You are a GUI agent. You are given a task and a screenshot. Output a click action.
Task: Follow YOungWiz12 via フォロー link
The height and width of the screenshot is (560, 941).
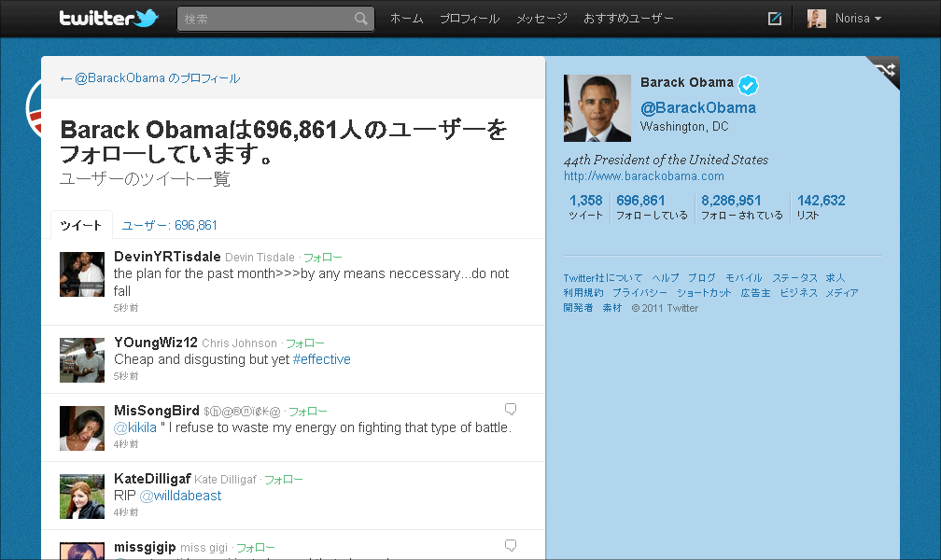(305, 343)
